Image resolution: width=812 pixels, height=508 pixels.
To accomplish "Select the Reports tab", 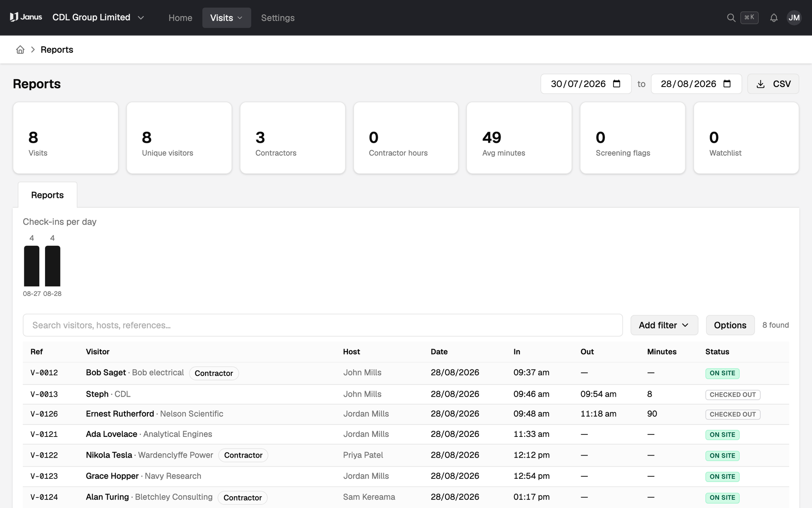I will (x=48, y=195).
